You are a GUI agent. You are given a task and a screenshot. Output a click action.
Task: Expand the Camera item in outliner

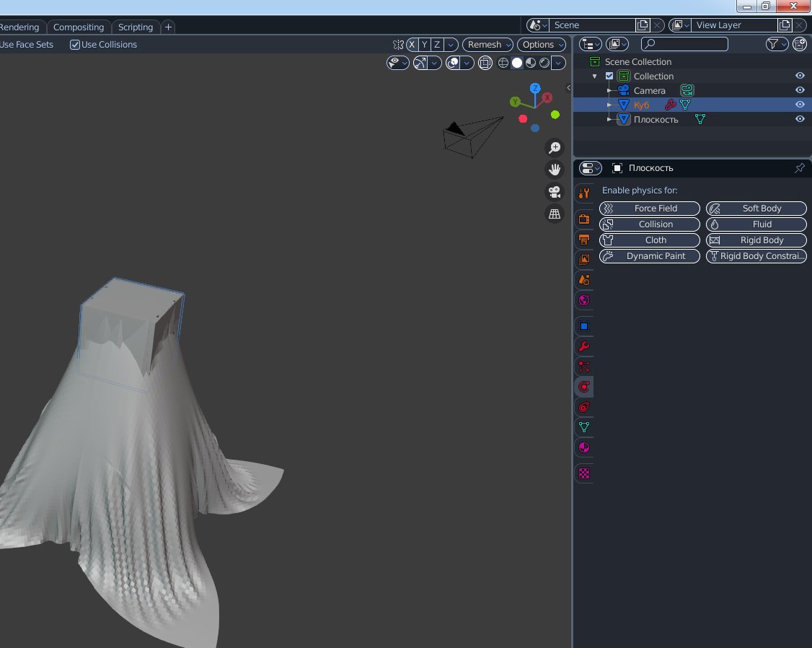coord(609,90)
